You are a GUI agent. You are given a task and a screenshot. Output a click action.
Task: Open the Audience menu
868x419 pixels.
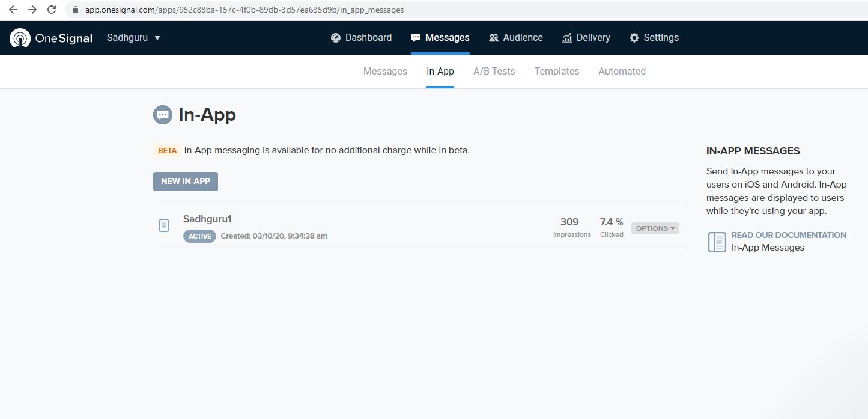point(515,38)
